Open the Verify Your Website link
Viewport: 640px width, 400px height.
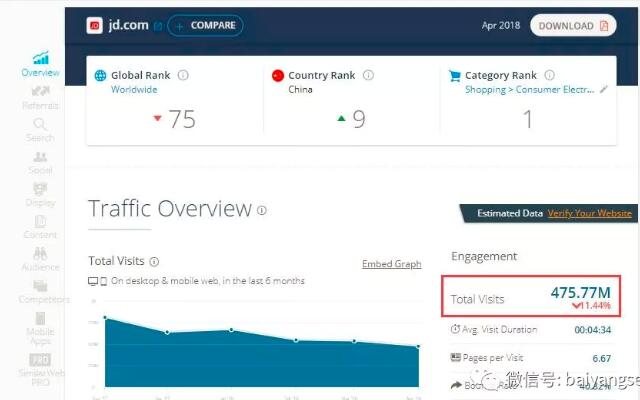(590, 213)
